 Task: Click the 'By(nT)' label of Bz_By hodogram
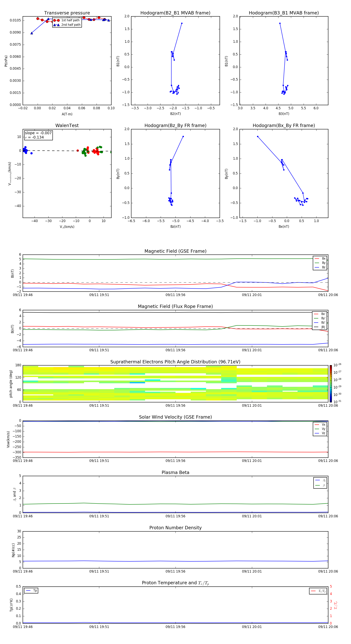coord(118,173)
